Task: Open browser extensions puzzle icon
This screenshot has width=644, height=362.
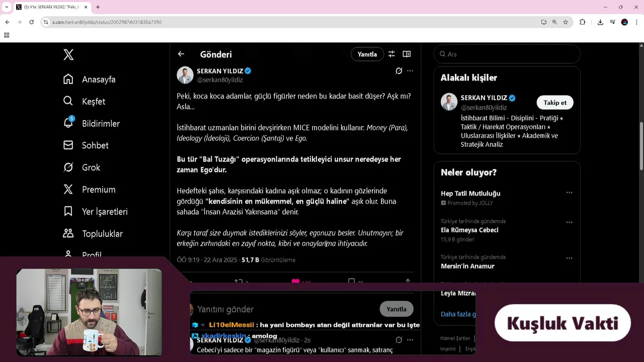Action: click(583, 22)
